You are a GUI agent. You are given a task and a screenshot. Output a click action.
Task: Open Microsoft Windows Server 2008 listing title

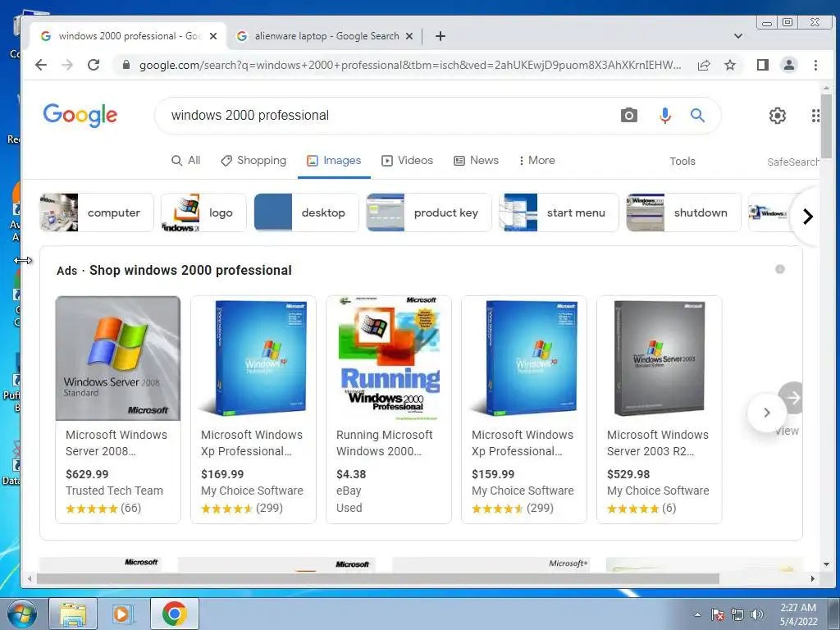[116, 443]
